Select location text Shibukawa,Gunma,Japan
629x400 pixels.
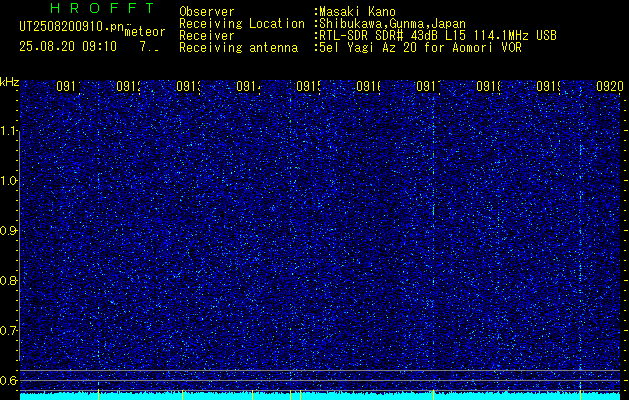(392, 24)
